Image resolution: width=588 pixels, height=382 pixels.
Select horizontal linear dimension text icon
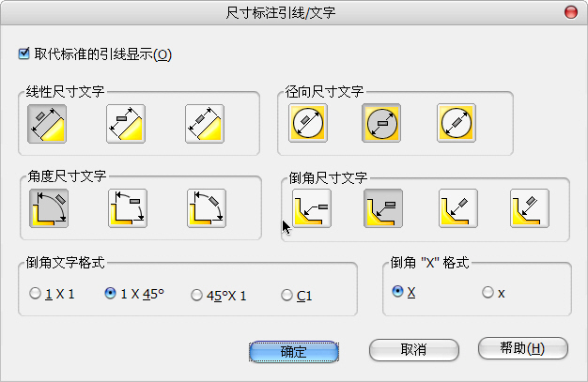click(126, 123)
